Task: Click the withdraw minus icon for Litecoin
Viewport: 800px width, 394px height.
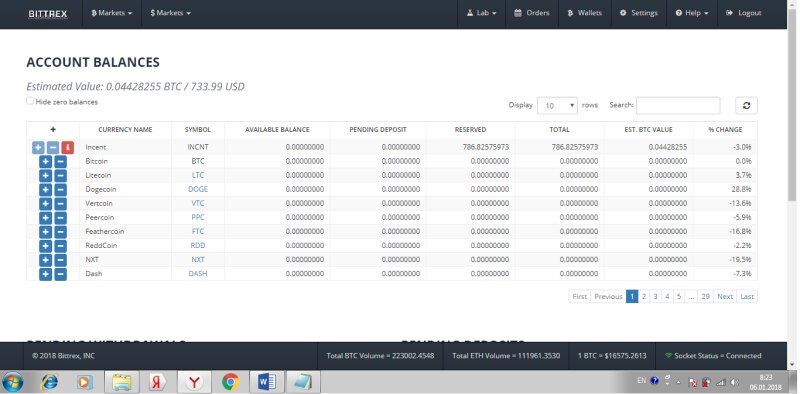Action: (x=60, y=176)
